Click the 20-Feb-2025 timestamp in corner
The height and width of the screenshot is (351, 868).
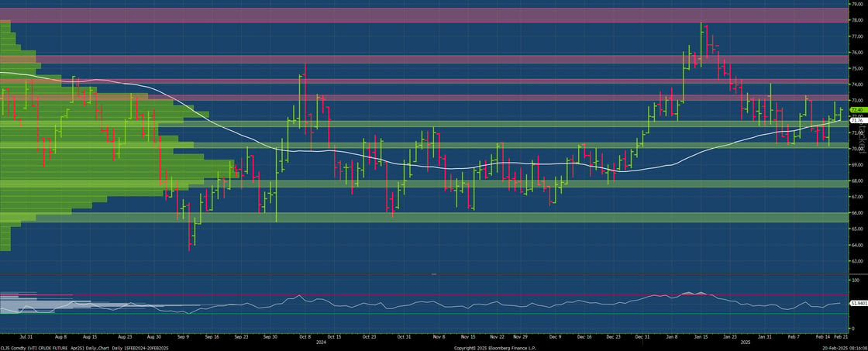[x=846, y=348]
